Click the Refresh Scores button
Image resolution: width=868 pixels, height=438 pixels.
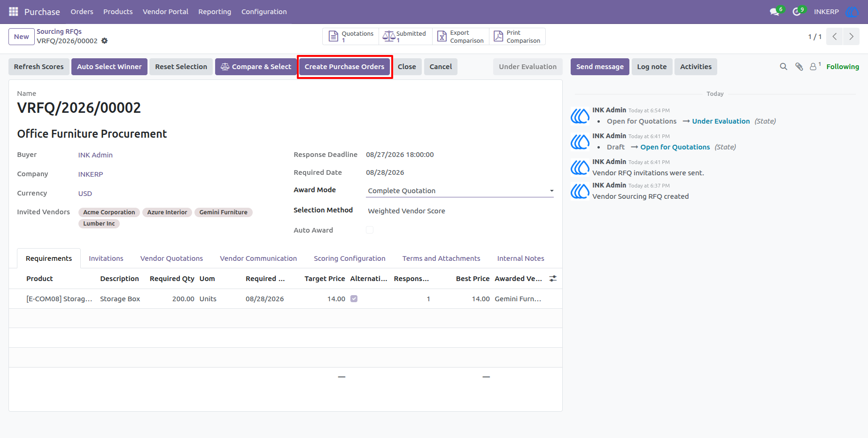39,67
